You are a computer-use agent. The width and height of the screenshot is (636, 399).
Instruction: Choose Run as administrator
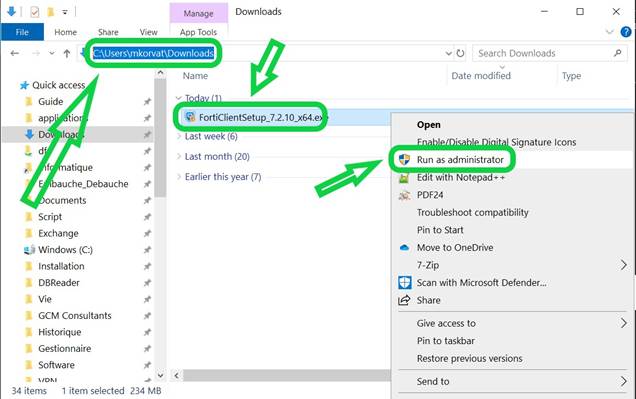tap(460, 160)
